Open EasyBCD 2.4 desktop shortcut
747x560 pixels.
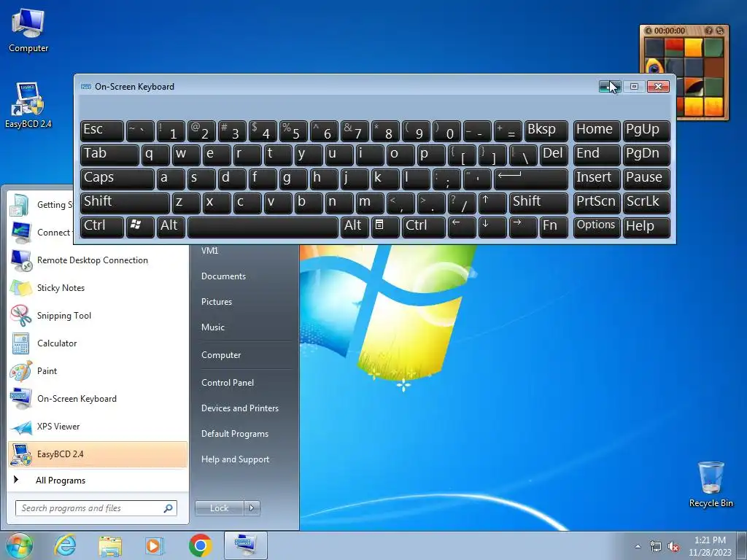28,105
